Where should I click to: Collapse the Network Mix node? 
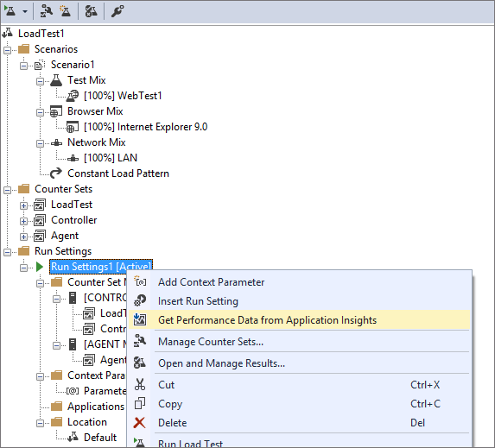[x=40, y=143]
